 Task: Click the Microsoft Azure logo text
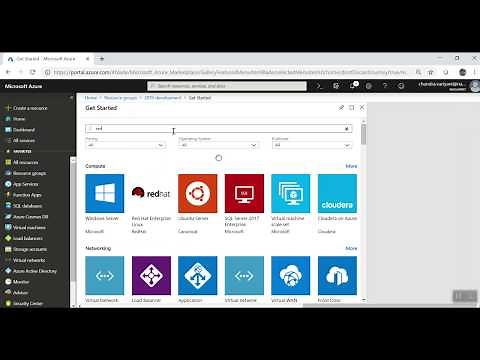(23, 86)
